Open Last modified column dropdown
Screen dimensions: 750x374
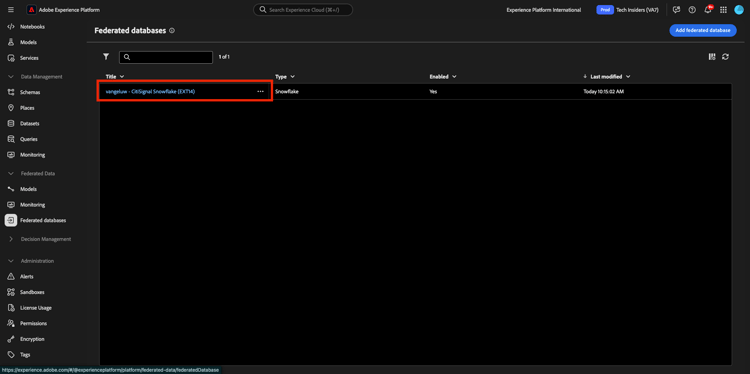coord(628,77)
